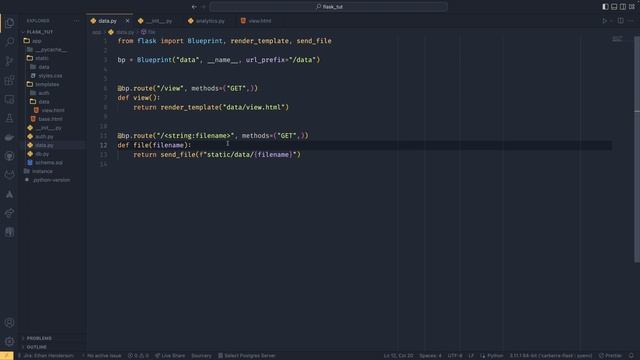Toggle the primary side bar layout icon
The width and height of the screenshot is (640, 360).
605,7
